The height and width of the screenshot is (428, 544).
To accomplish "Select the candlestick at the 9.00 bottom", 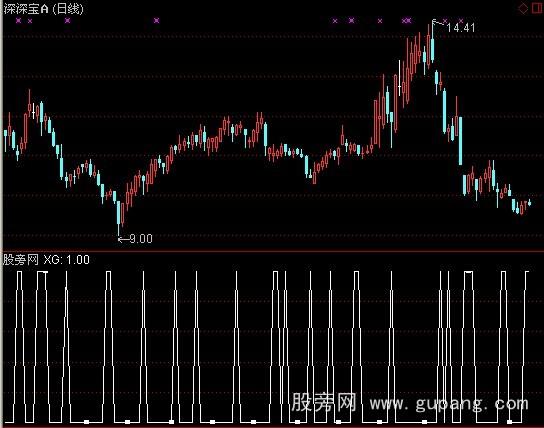I will (x=119, y=214).
